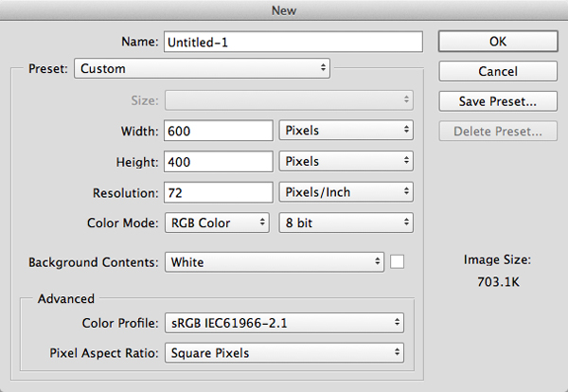The width and height of the screenshot is (568, 392).
Task: Open the Color Mode dropdown
Action: click(218, 223)
